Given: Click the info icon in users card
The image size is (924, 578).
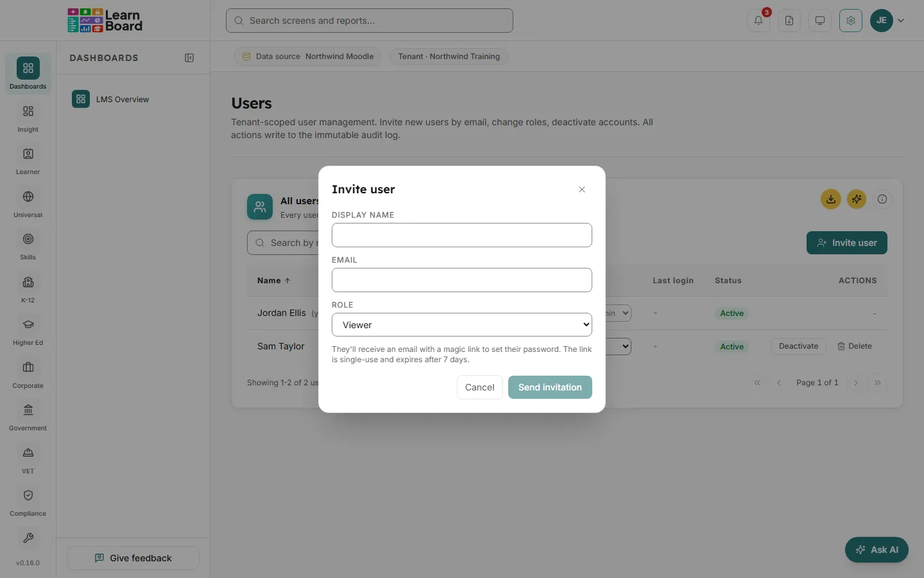Looking at the screenshot, I should (x=882, y=199).
